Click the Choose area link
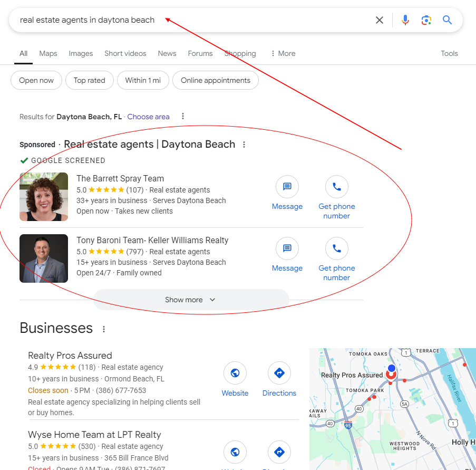476x470 pixels. [x=149, y=117]
